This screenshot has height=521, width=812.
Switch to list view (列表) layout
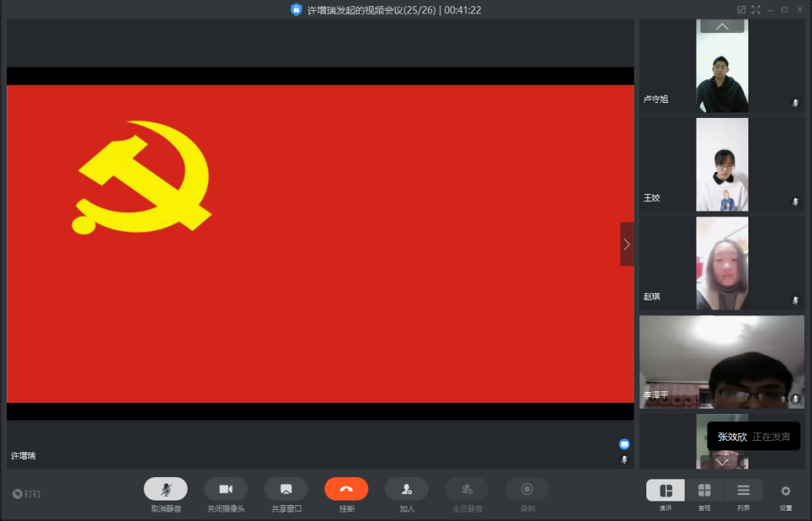(x=743, y=490)
